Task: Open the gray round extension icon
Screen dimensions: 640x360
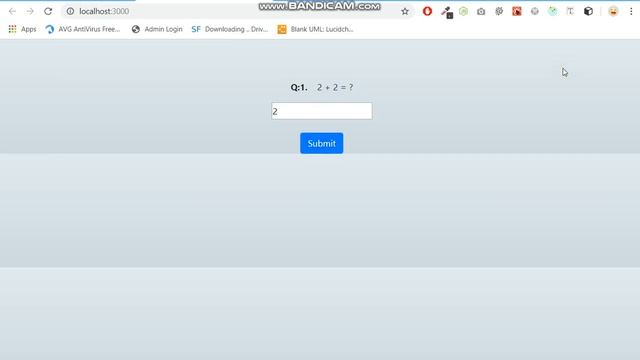Action: pos(535,11)
